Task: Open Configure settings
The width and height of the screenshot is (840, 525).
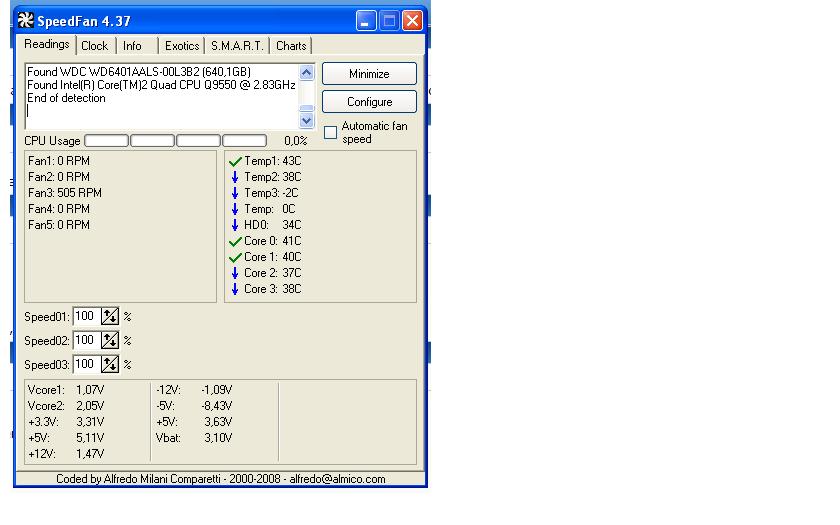Action: click(369, 102)
